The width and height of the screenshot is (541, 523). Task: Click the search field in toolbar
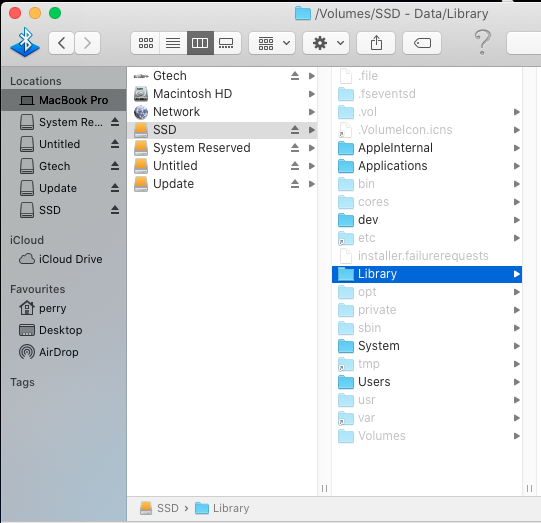524,43
